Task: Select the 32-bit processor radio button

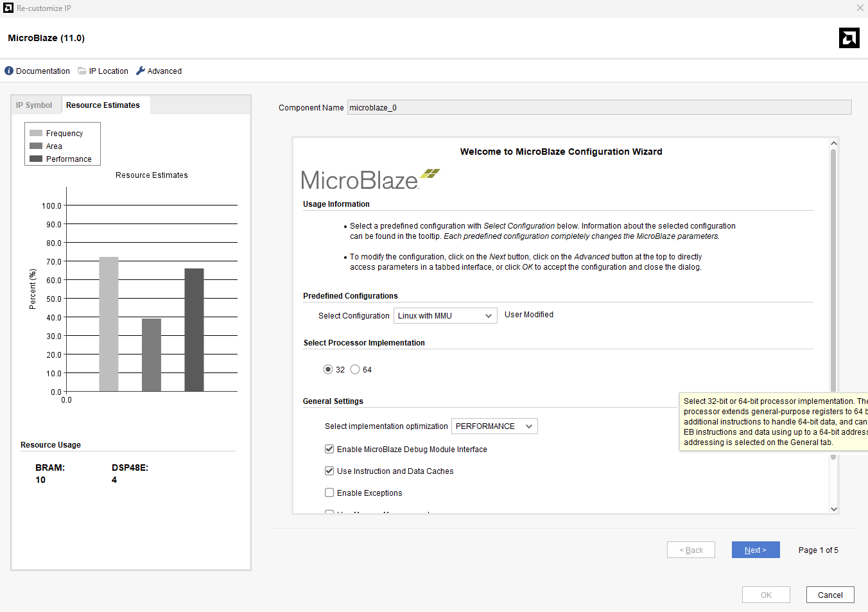Action: (328, 370)
